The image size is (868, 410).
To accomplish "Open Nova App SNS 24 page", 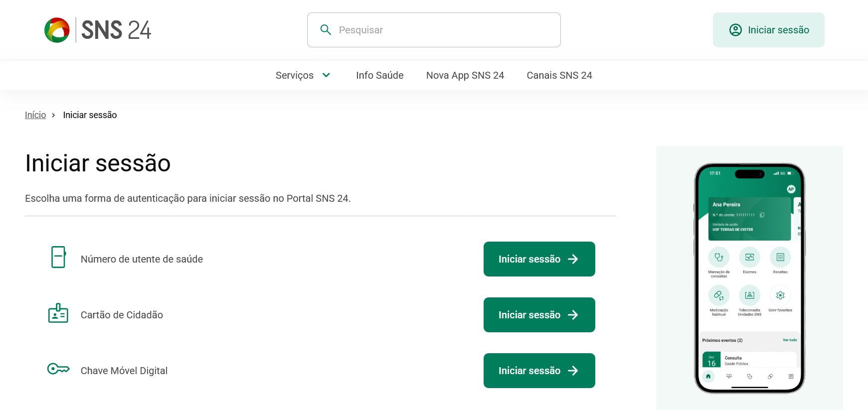I will pyautogui.click(x=465, y=75).
